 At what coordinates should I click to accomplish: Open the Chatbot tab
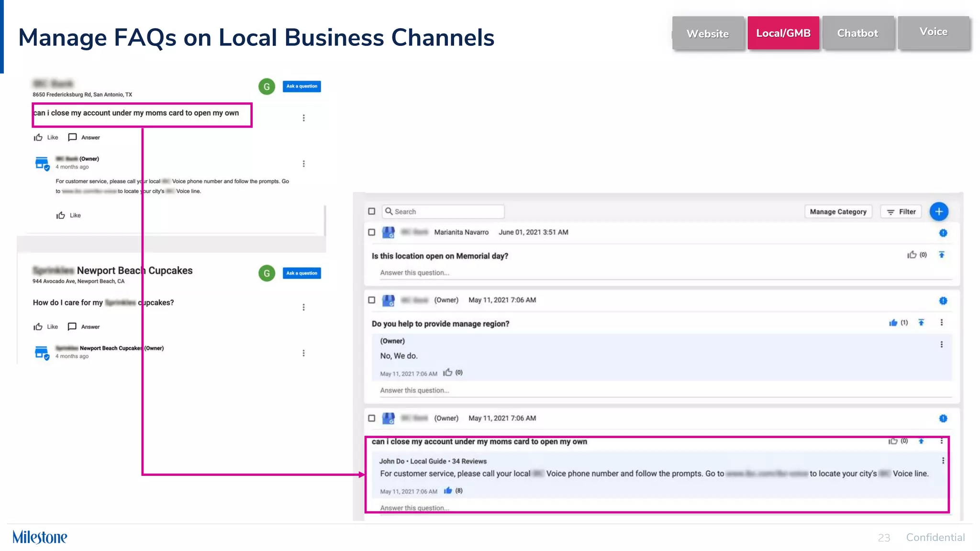(857, 33)
